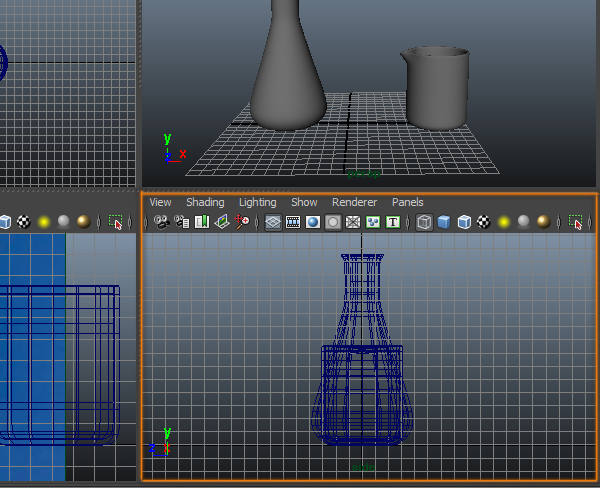Toggle the film gate display

(293, 222)
